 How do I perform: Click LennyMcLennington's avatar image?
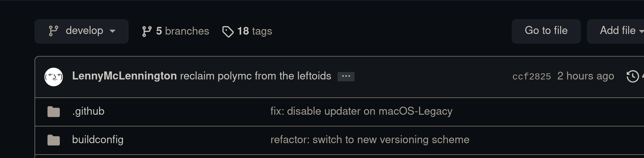tap(54, 77)
